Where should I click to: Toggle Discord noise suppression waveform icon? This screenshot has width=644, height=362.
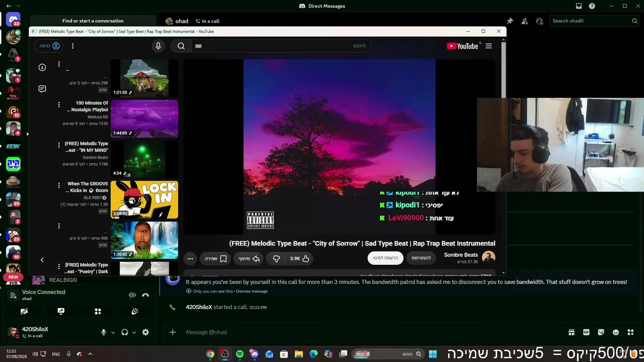click(132, 295)
